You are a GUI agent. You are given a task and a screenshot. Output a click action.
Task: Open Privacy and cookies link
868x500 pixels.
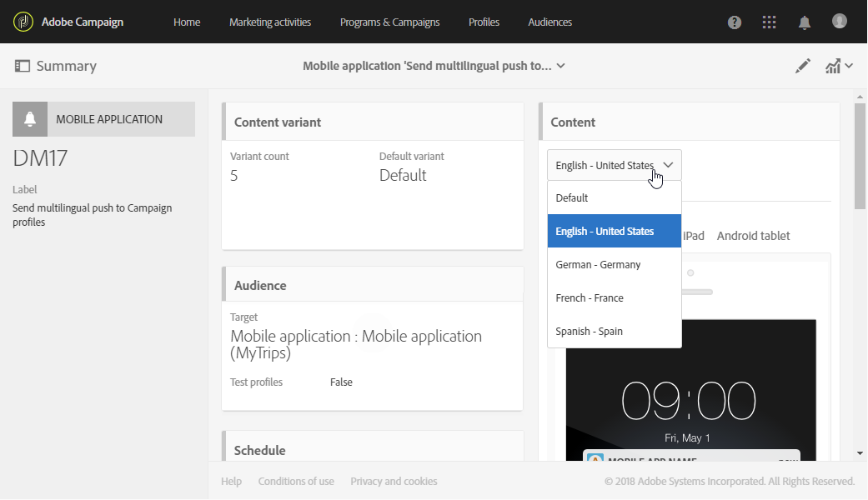click(394, 481)
